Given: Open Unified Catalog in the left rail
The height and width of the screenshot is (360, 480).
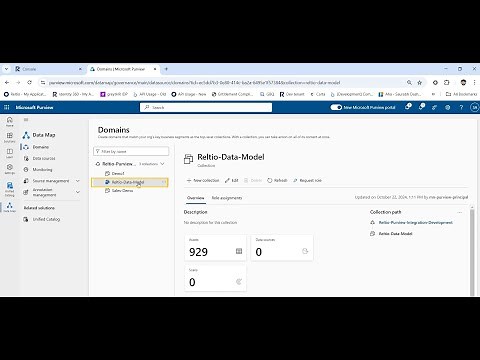Looking at the screenshot, I should pyautogui.click(x=10, y=189).
